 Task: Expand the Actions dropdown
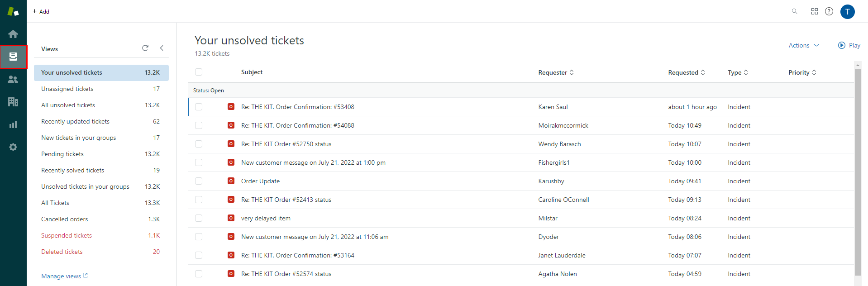click(x=803, y=45)
